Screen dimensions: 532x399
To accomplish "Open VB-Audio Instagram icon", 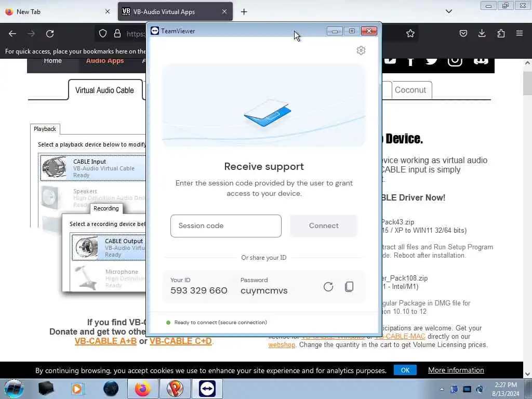I will click(455, 61).
